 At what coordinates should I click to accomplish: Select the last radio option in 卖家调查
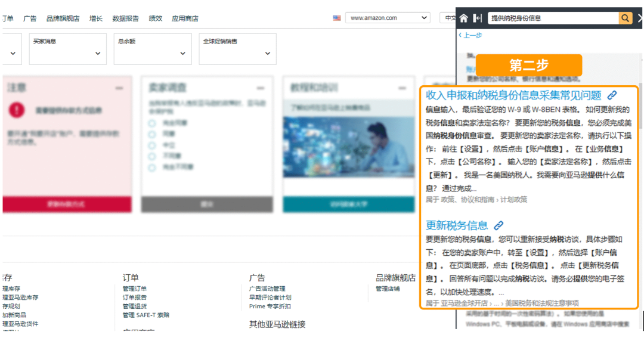click(x=152, y=168)
